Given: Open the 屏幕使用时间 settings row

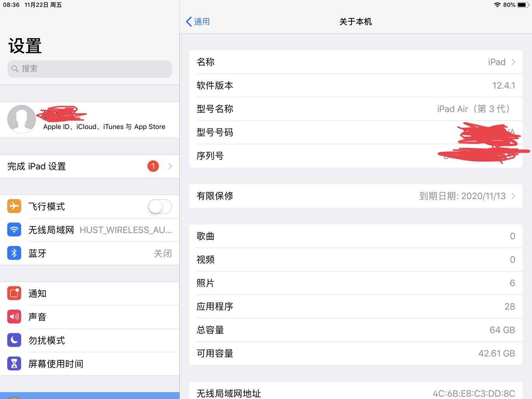Looking at the screenshot, I should pos(90,364).
